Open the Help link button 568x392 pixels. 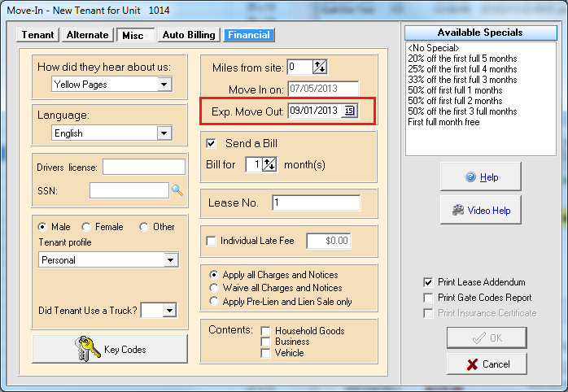pos(480,176)
